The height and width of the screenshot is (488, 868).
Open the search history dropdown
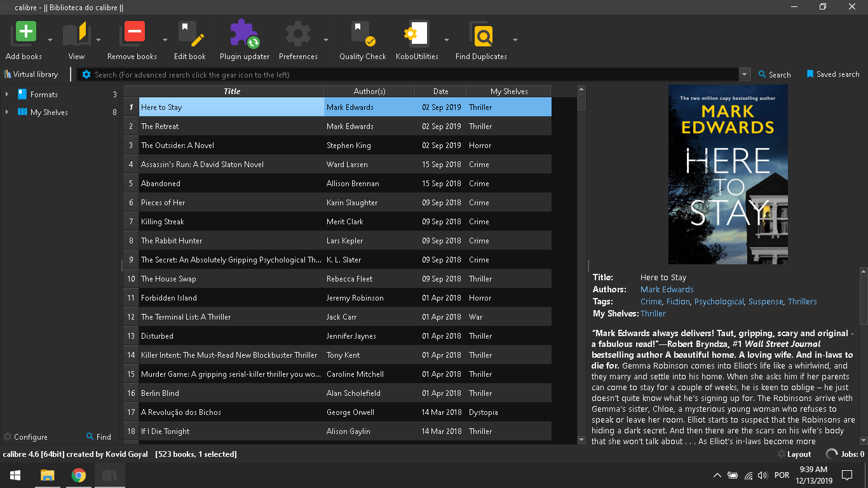[745, 74]
